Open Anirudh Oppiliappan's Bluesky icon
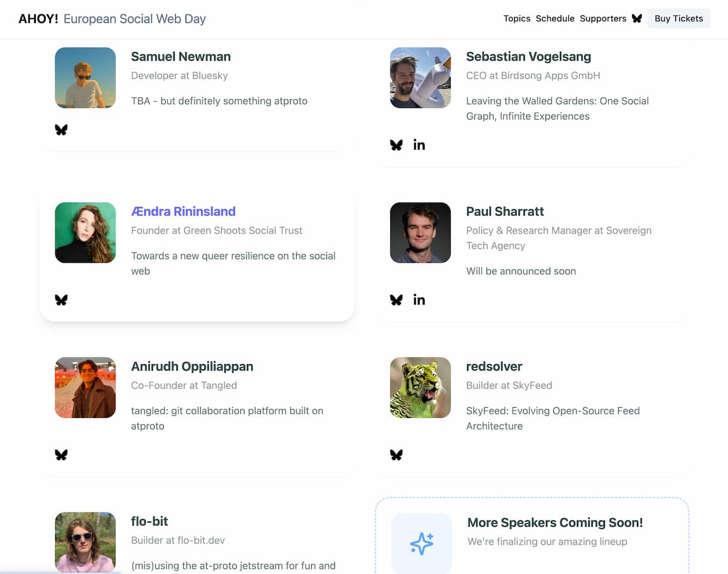Screen dimensions: 728x574 61,454
